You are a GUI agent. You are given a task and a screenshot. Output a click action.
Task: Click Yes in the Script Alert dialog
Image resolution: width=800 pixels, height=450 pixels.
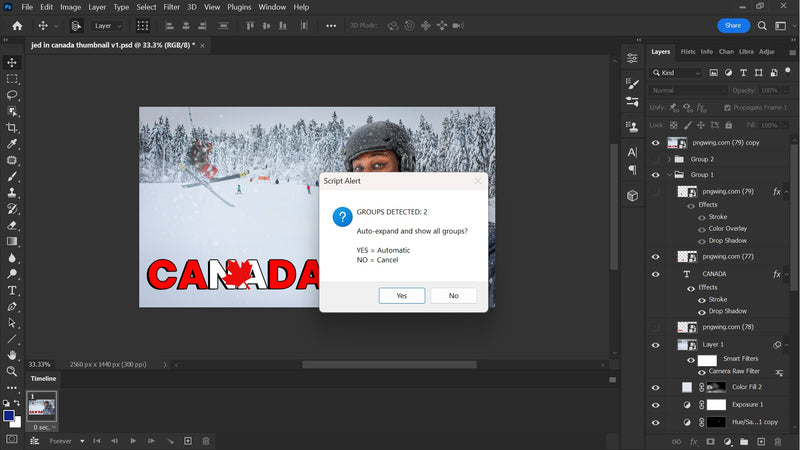[x=401, y=296]
